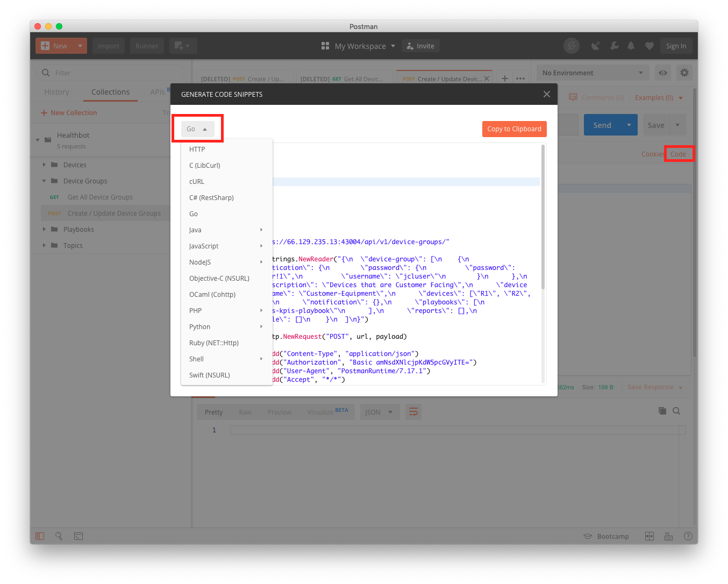Click environment quick look eye icon
Viewport: 728px width, 584px height.
pos(663,73)
